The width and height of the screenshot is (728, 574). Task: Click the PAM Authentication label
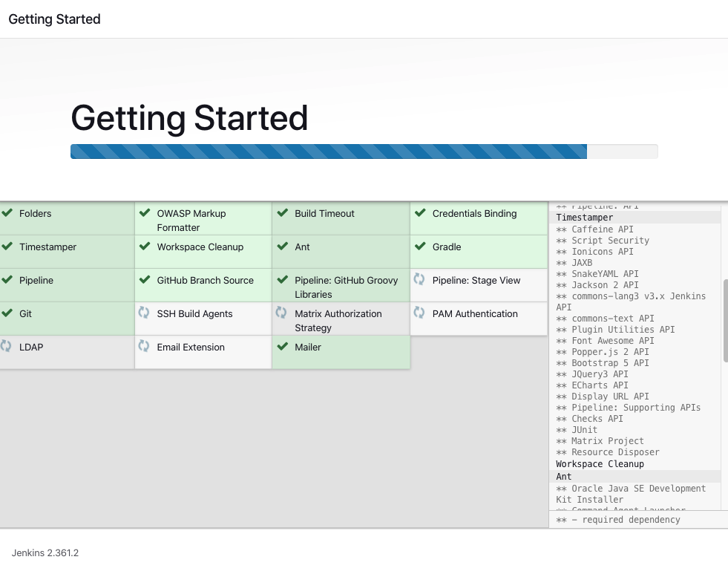tap(475, 314)
